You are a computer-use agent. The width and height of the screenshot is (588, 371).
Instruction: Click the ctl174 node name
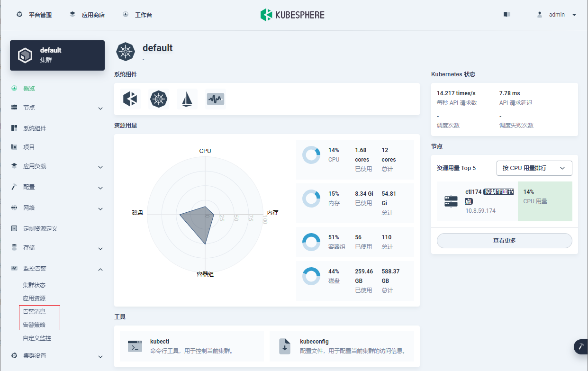coord(473,192)
